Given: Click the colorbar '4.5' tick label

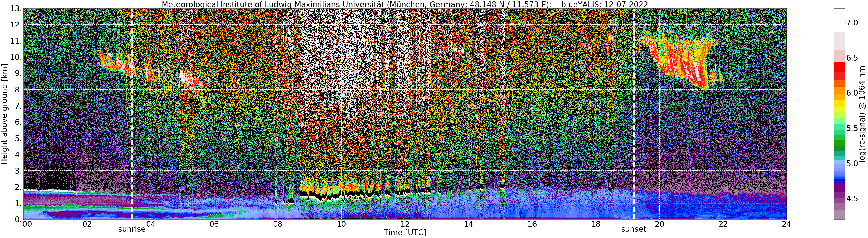Looking at the screenshot, I should coord(852,199).
